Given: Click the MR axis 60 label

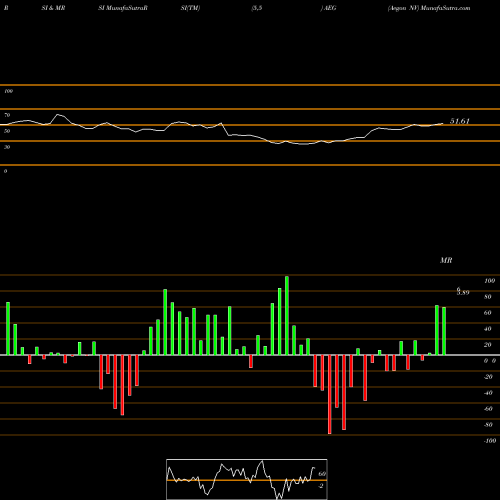Looking at the screenshot, I should (488, 313).
